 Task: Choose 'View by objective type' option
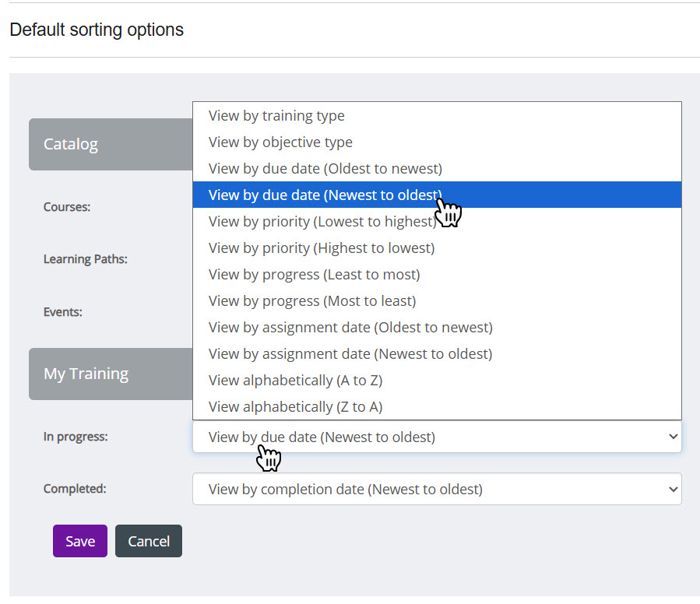pos(280,142)
